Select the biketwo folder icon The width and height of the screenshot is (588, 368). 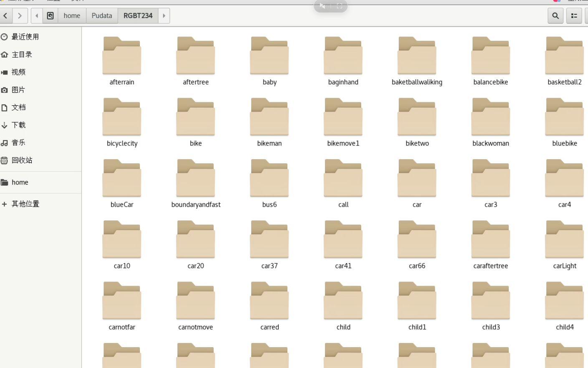417,117
